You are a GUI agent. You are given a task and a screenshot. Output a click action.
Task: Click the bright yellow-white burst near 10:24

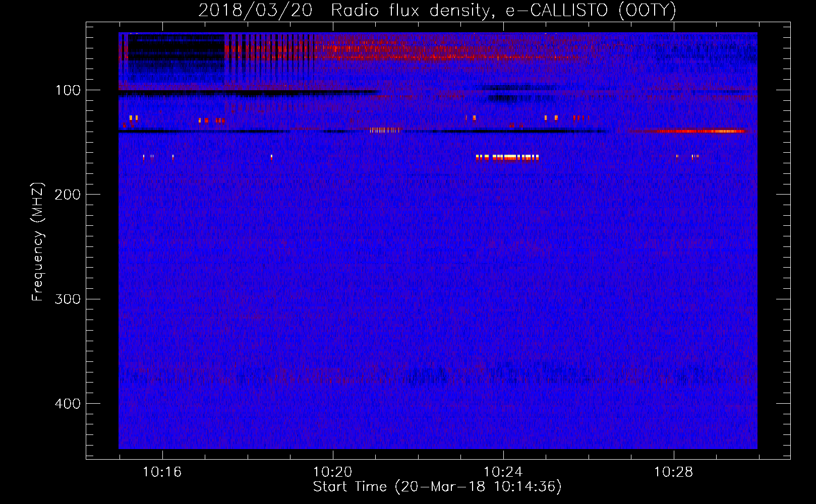507,157
